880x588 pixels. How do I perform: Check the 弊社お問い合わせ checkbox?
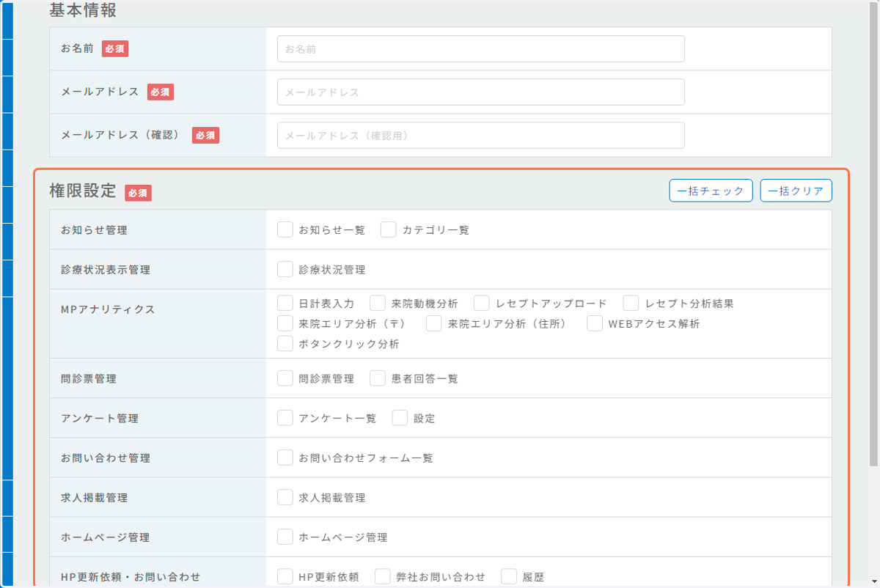[x=383, y=576]
